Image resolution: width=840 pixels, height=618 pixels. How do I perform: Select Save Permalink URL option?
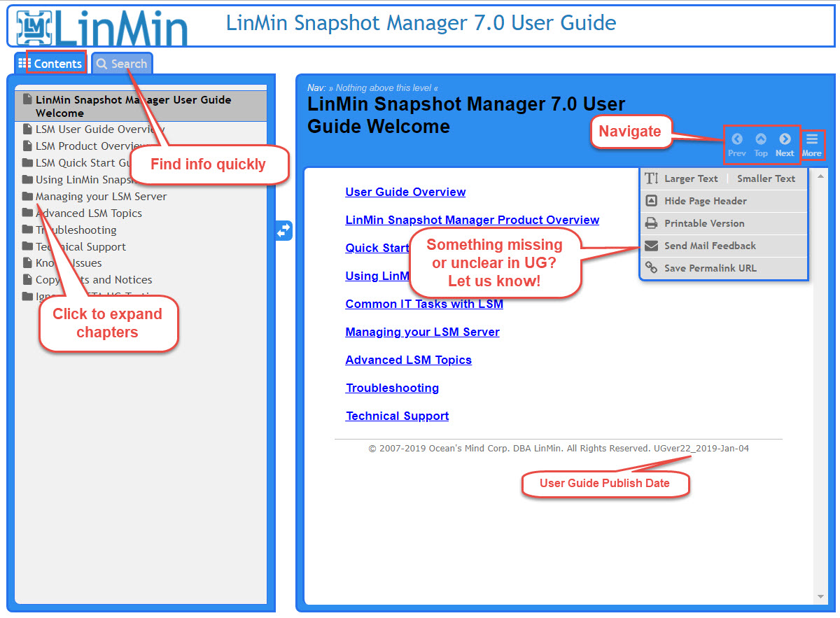710,268
